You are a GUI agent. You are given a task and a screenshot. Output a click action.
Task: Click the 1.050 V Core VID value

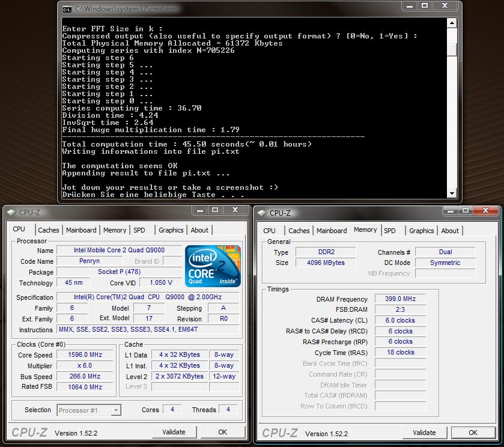click(x=161, y=282)
